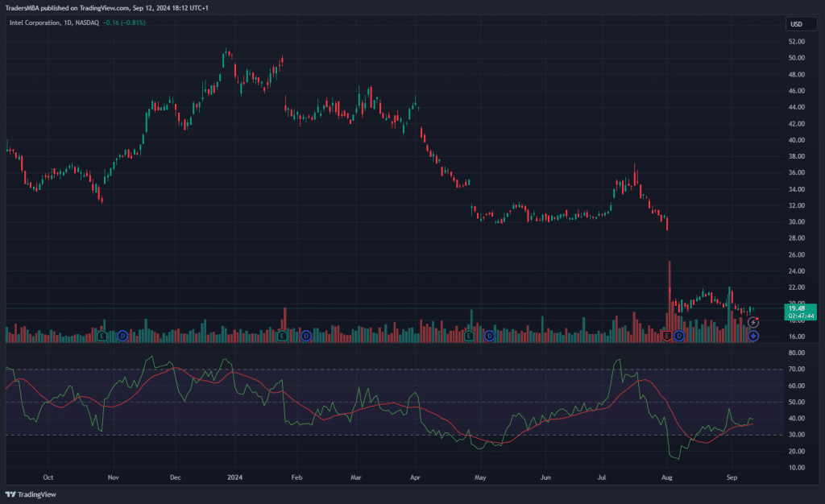Image resolution: width=825 pixels, height=504 pixels.
Task: Click the Sep label on time axis
Action: [731, 477]
